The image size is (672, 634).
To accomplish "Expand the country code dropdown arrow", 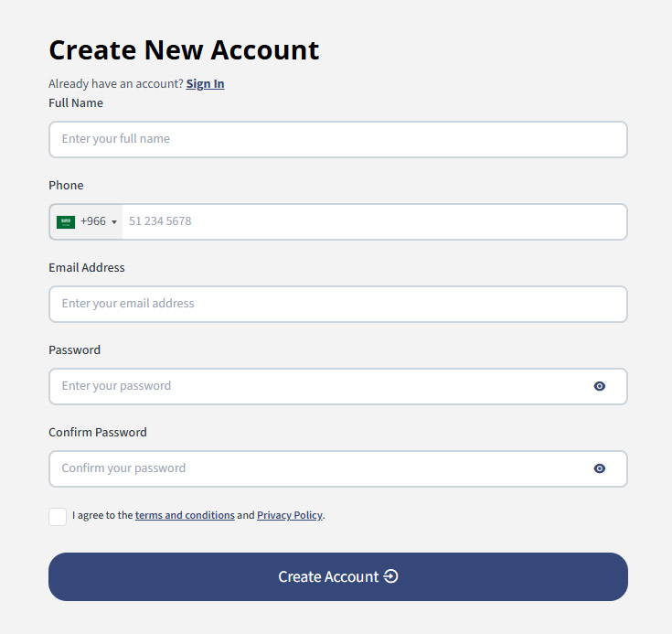I will [114, 222].
